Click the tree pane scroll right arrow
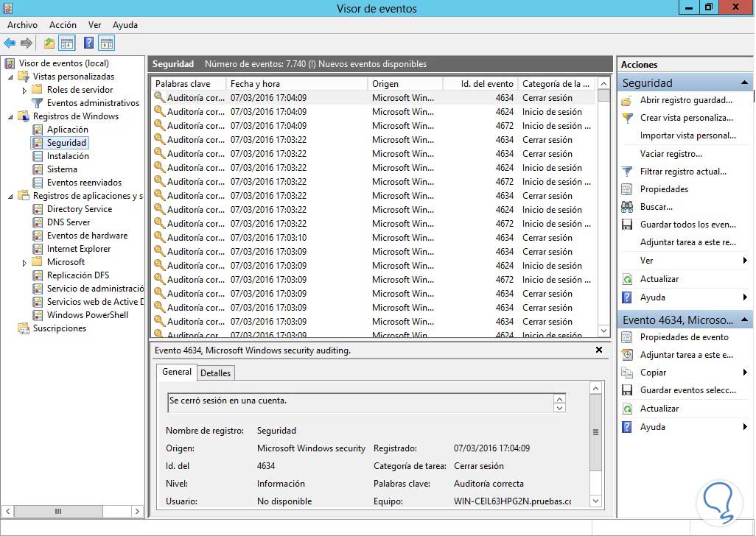This screenshot has height=536, width=756. click(137, 512)
